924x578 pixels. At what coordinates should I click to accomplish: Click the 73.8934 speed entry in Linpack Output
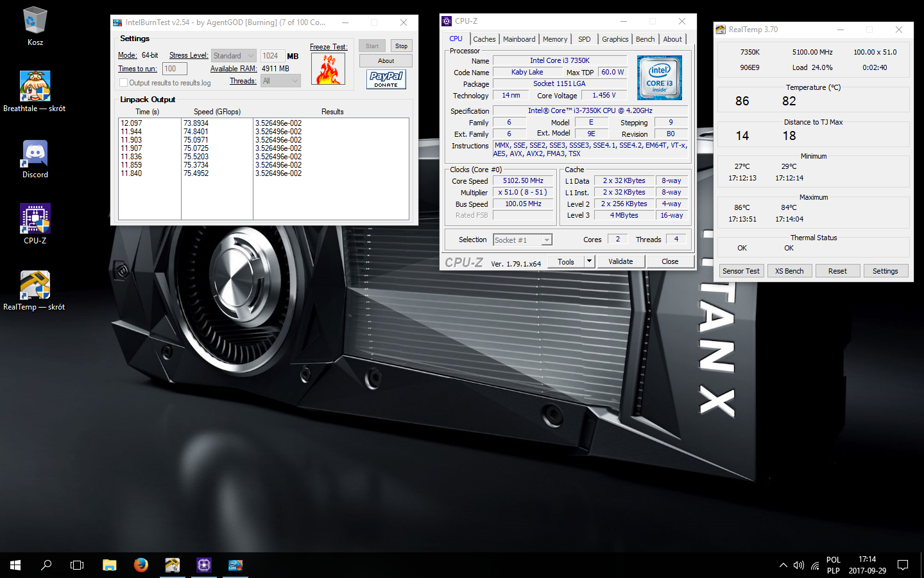click(196, 123)
